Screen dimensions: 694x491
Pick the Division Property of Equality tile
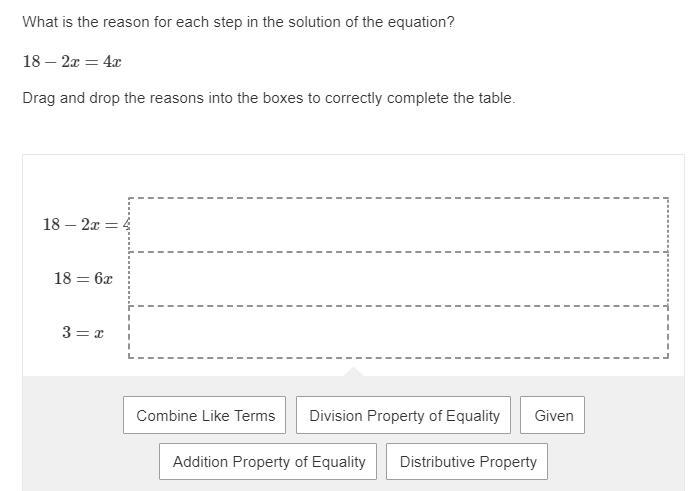point(404,415)
